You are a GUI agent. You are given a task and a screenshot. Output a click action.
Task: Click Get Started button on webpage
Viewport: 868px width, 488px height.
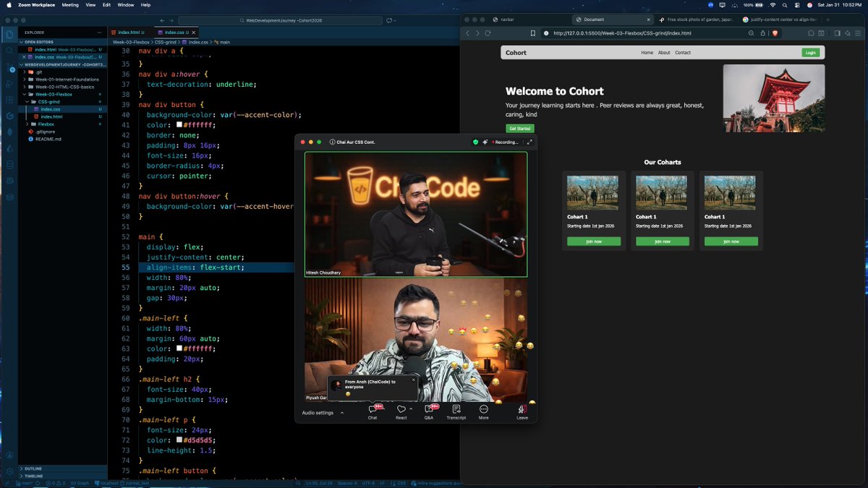point(519,129)
